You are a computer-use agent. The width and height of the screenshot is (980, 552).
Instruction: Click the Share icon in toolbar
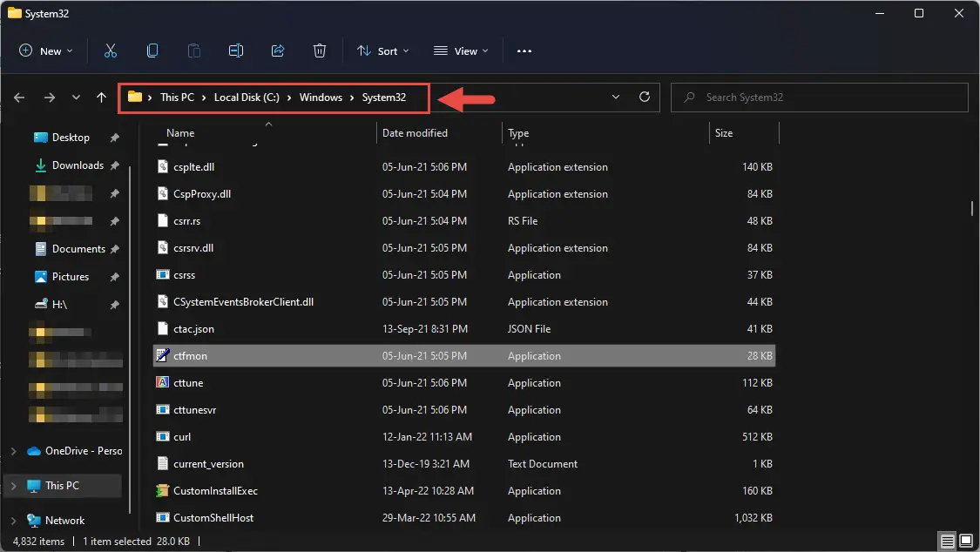coord(278,51)
